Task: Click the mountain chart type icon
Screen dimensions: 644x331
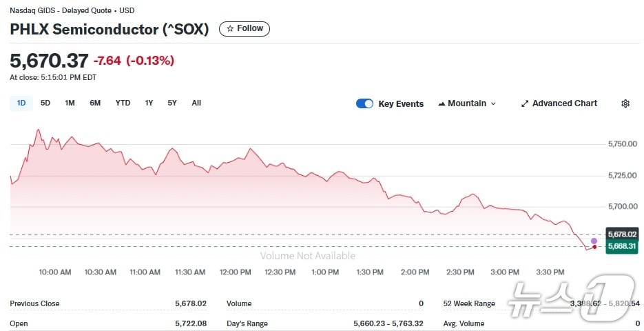Action: [x=442, y=104]
